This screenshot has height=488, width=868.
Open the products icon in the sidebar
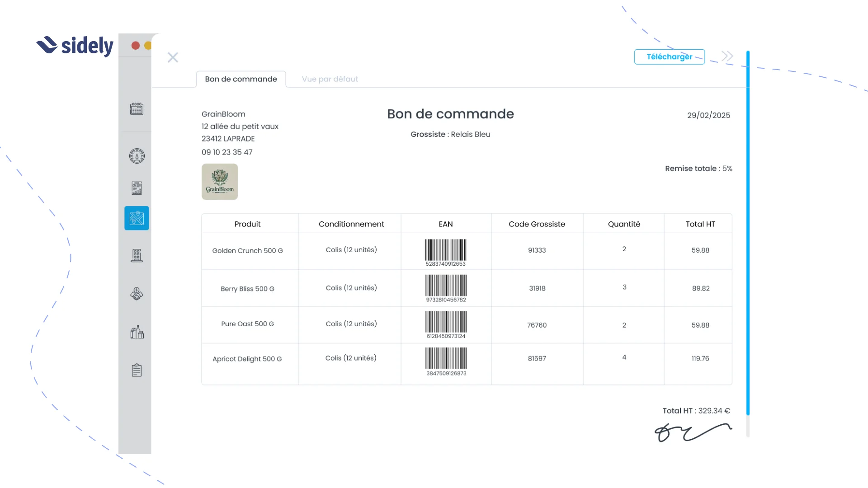click(137, 332)
